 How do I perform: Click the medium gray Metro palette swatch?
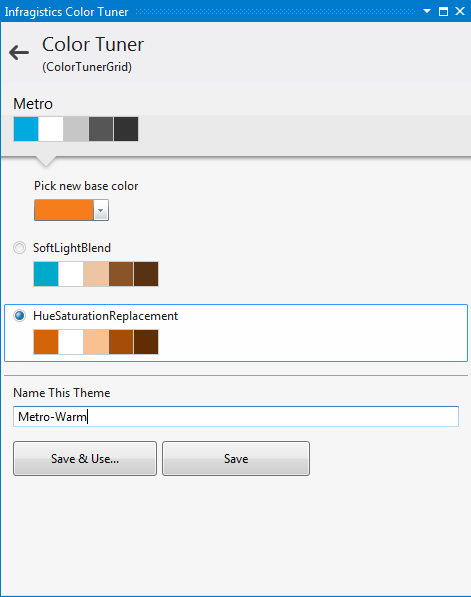[101, 129]
